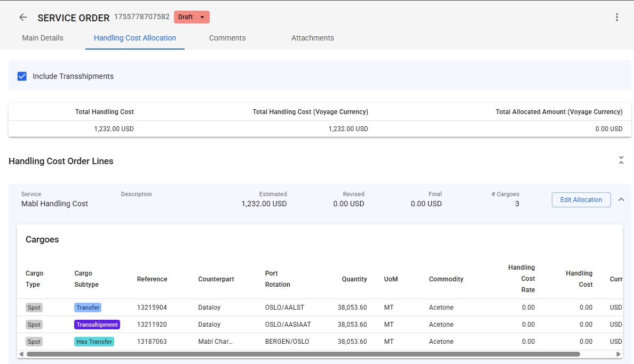Screen dimensions: 634x364
Task: Select the BERGEN/OSLO cargo row
Action: click(287, 342)
